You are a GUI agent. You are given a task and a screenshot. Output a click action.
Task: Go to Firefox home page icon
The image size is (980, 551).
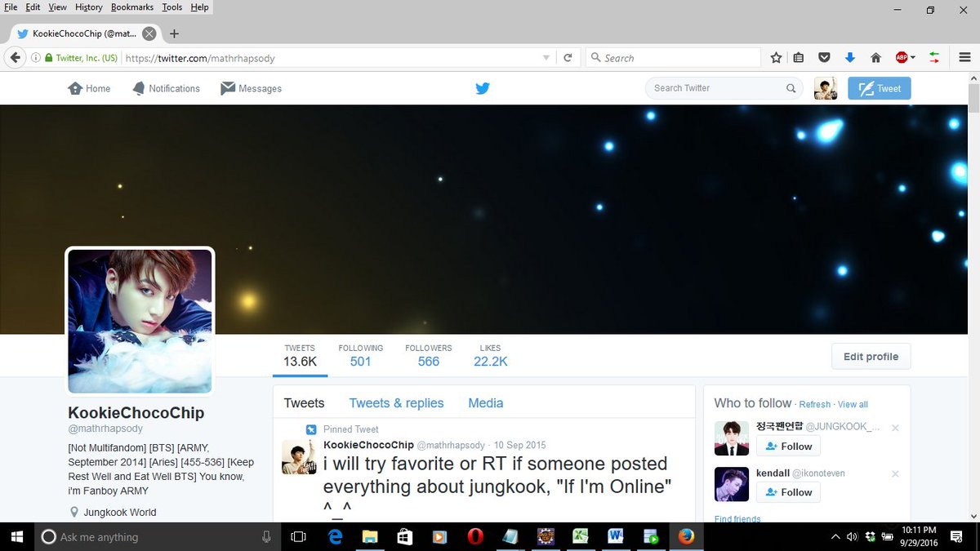pyautogui.click(x=875, y=58)
